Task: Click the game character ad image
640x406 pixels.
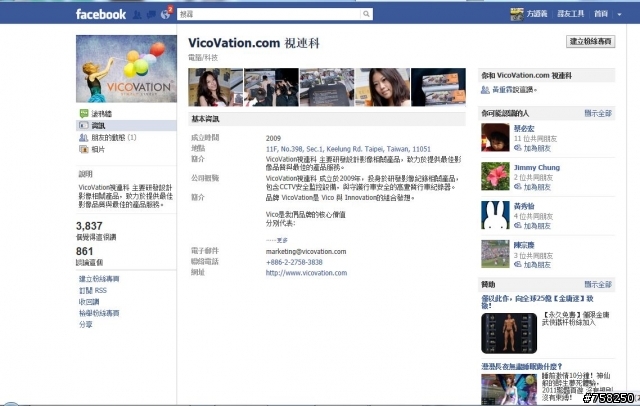Action: pos(509,333)
